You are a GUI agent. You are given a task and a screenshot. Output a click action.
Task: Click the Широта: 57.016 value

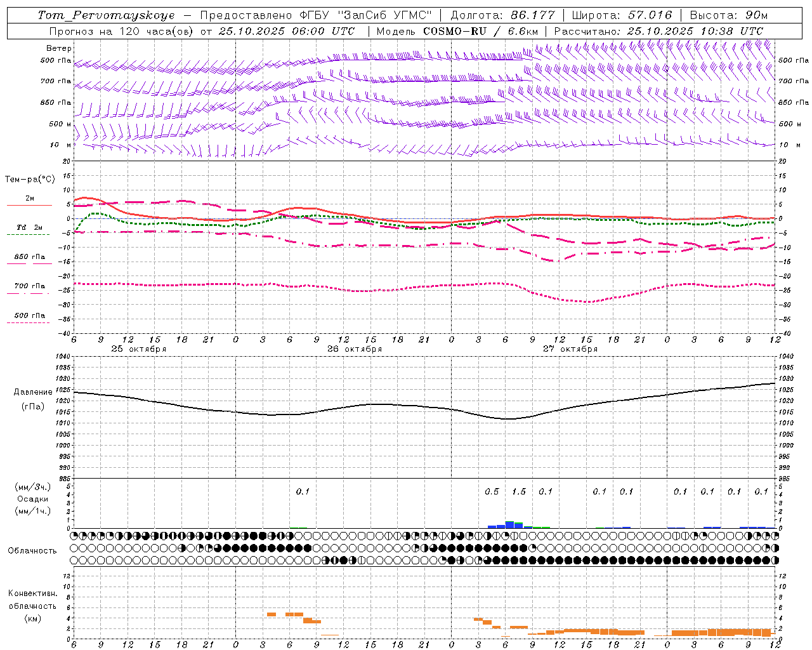coord(622,15)
